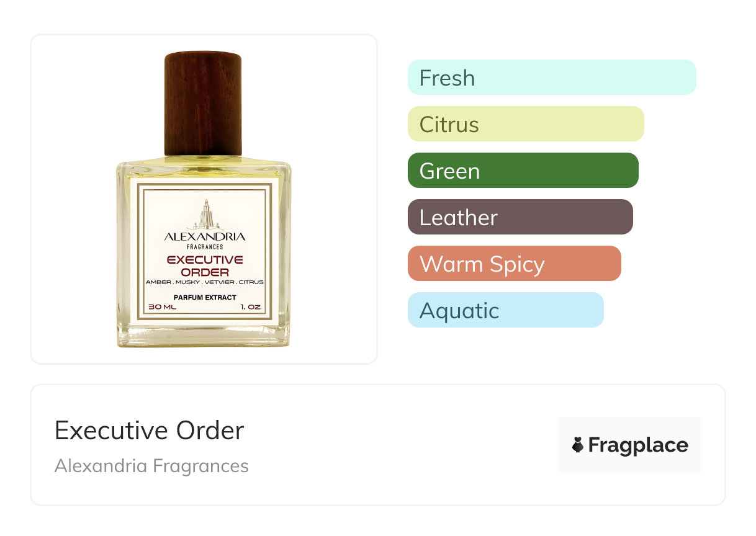This screenshot has height=536, width=756.
Task: Select the Citrus accord bar
Action: coord(526,124)
